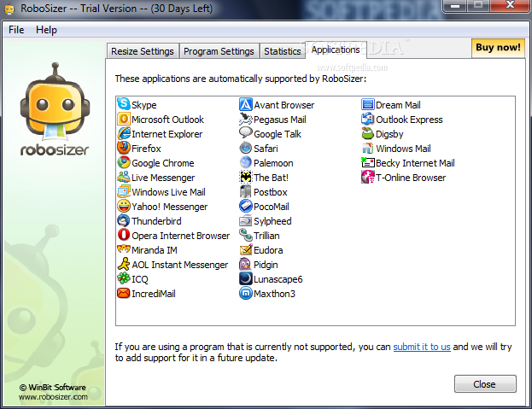Select the Yahoo! Messenger smiley icon
This screenshot has height=409, width=532.
(x=124, y=206)
